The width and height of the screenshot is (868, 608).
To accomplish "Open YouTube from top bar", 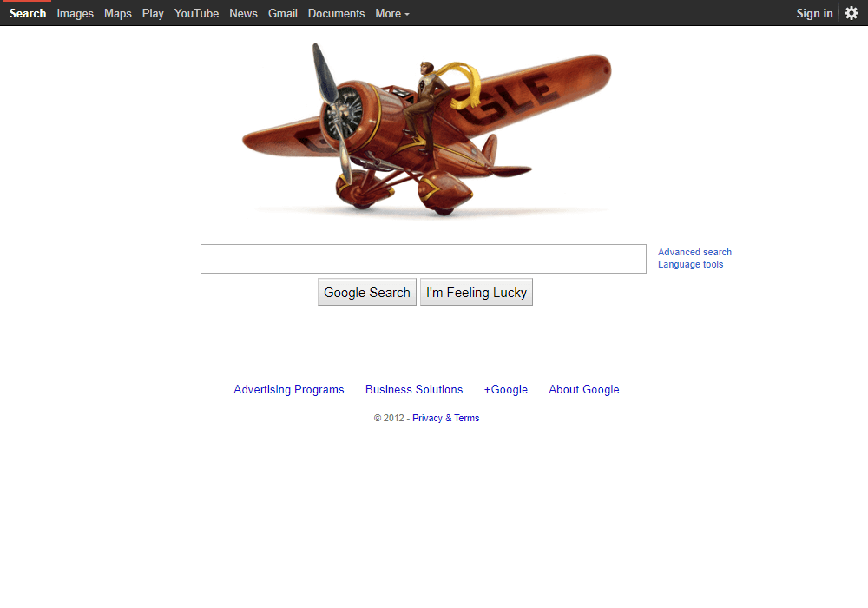I will click(196, 13).
